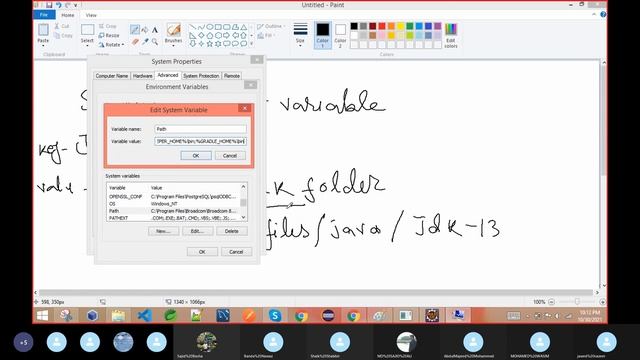The image size is (640, 360).
Task: Open the Brushes dropdown arrow
Action: click(x=173, y=45)
